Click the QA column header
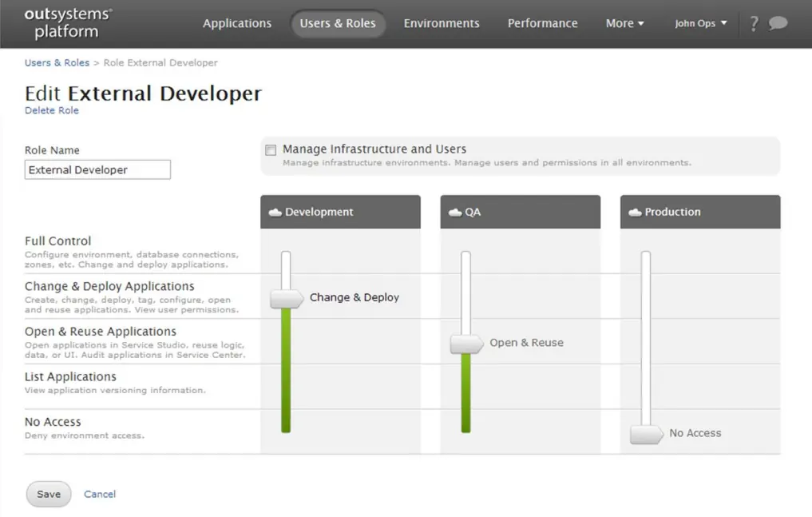Screen dimensions: 812x517 tap(521, 212)
